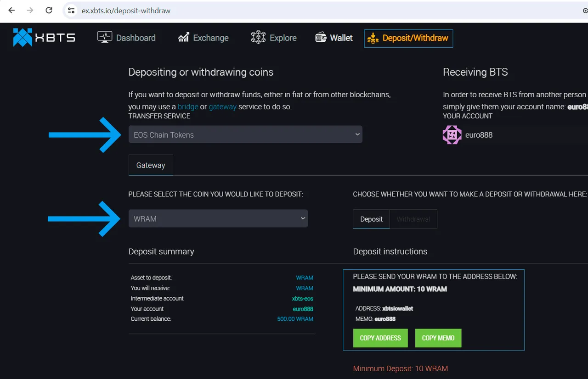
Task: Click the 500.00 WRAM current balance
Action: [x=295, y=319]
